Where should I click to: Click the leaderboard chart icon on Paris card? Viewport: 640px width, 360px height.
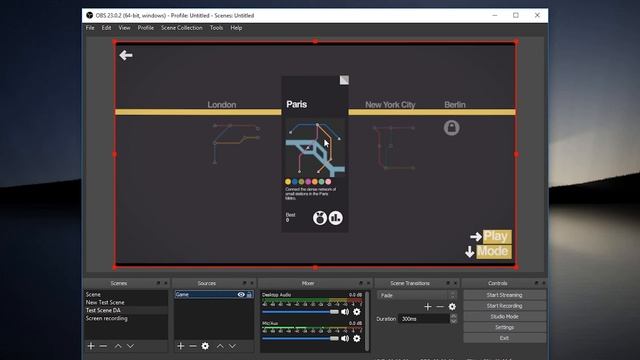point(336,218)
